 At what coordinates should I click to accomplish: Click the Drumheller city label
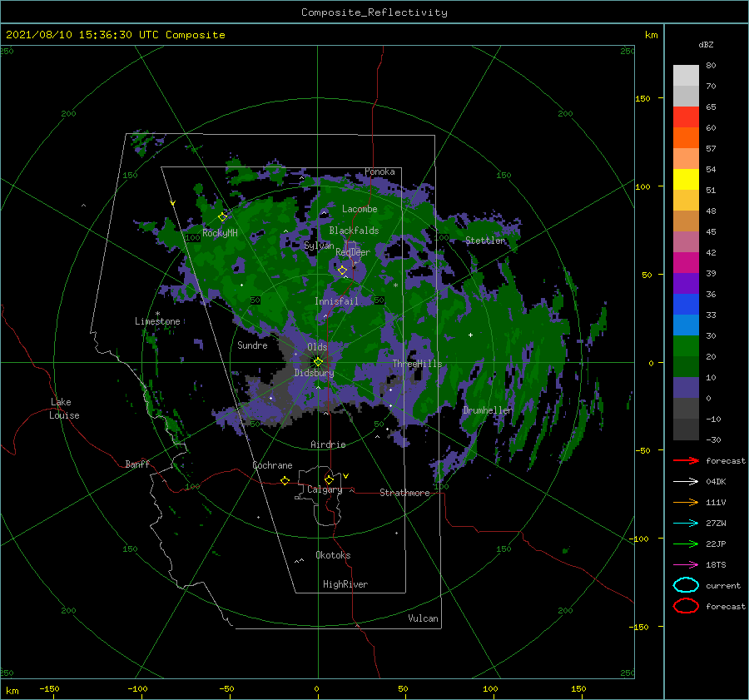tap(488, 410)
